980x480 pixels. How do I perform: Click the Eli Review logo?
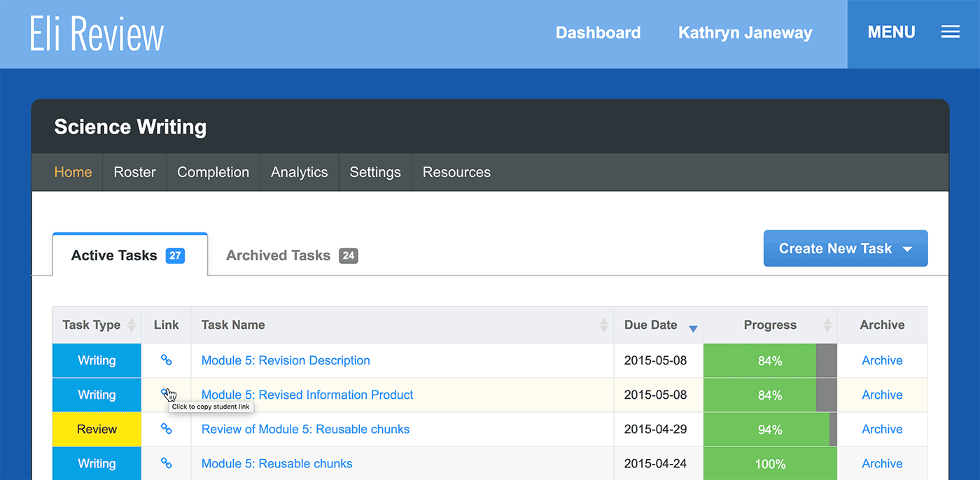97,34
